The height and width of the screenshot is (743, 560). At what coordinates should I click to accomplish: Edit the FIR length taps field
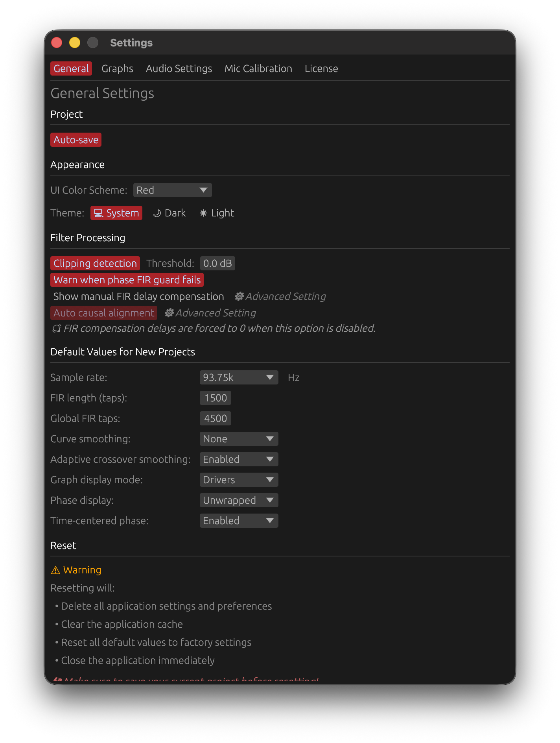click(216, 398)
